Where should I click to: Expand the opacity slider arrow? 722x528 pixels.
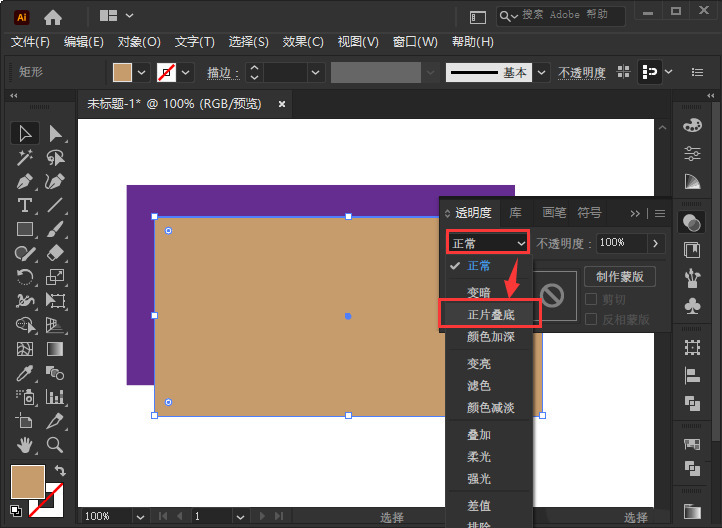coord(656,243)
